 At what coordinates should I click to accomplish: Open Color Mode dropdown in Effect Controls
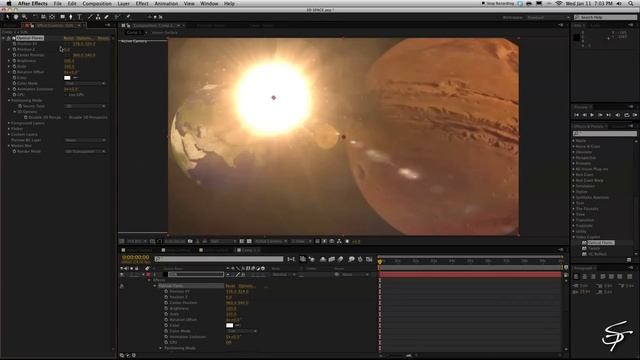click(x=85, y=83)
